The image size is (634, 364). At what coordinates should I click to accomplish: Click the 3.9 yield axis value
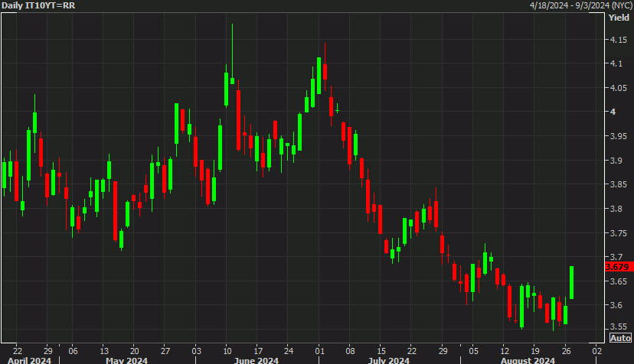(x=616, y=161)
